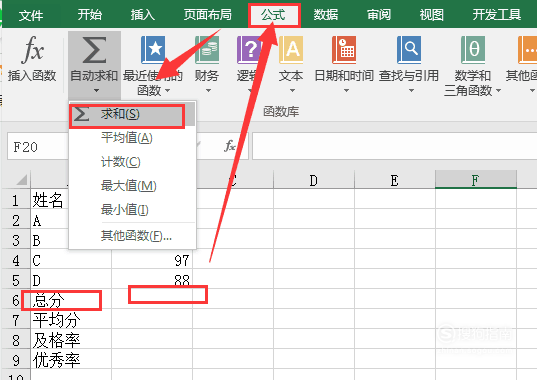This screenshot has width=537, height=380.
Task: Select the 公式 ribbon tab
Action: [273, 15]
